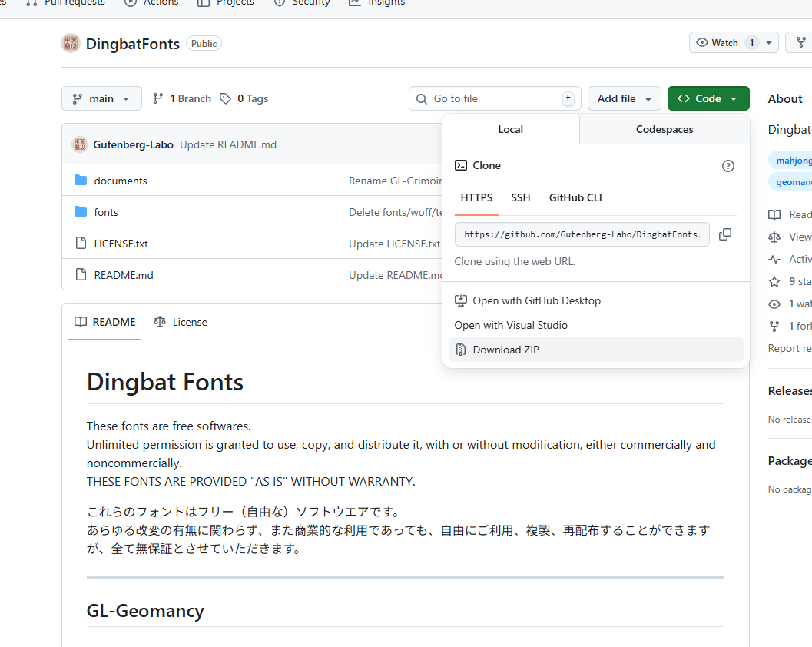Select the GitHub CLI clone tab
This screenshot has height=647, width=812.
pyautogui.click(x=575, y=197)
